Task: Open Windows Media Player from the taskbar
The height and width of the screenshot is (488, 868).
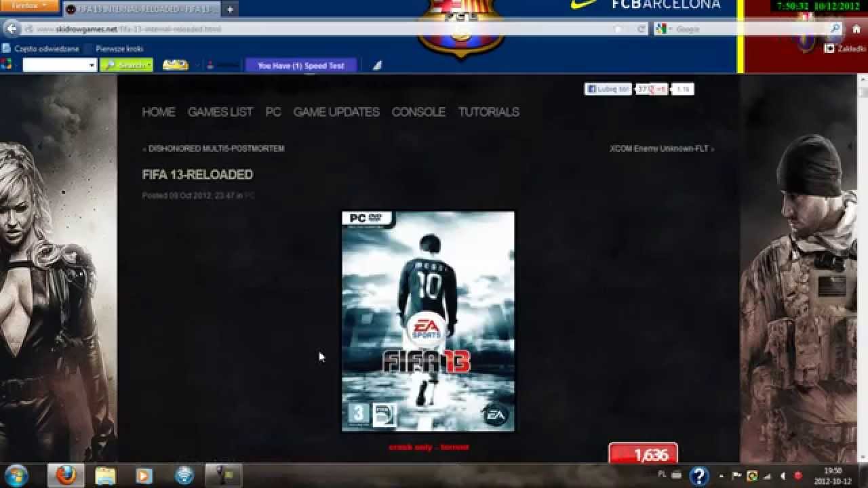Action: (144, 476)
